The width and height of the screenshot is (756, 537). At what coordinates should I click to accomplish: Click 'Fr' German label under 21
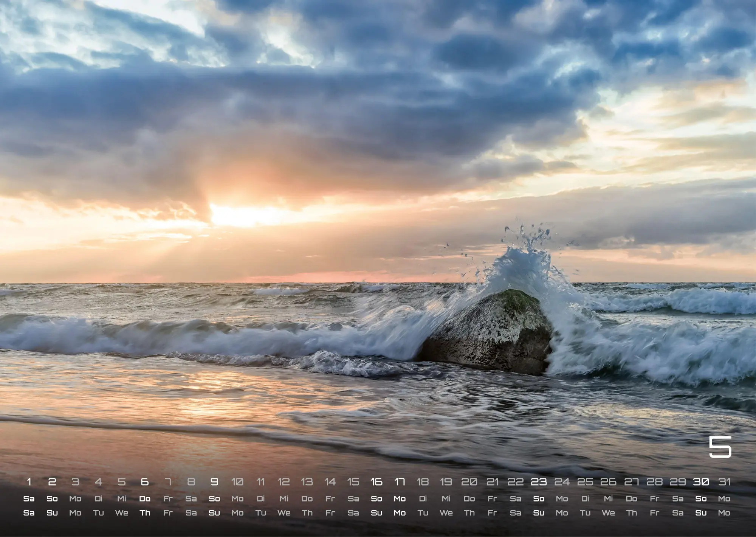tap(492, 499)
